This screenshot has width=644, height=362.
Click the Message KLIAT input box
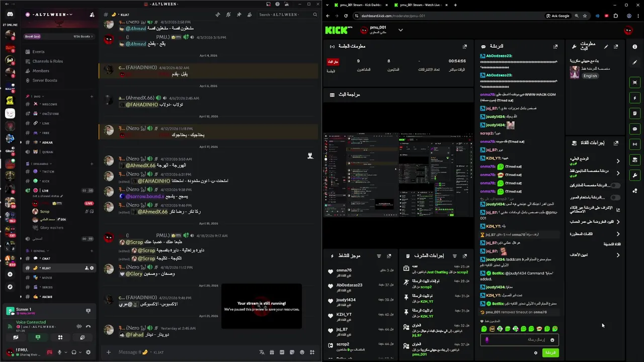coord(186,352)
